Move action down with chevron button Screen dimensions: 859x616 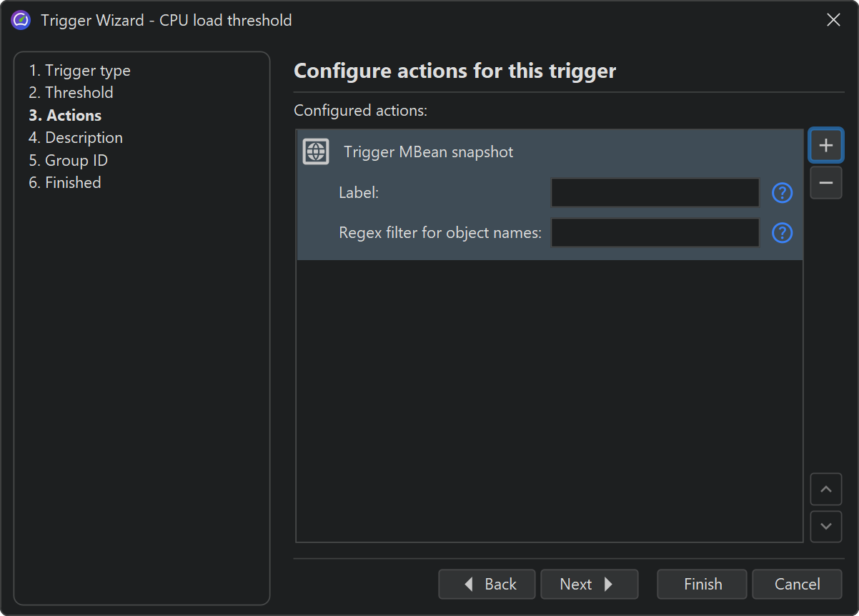[x=826, y=527]
